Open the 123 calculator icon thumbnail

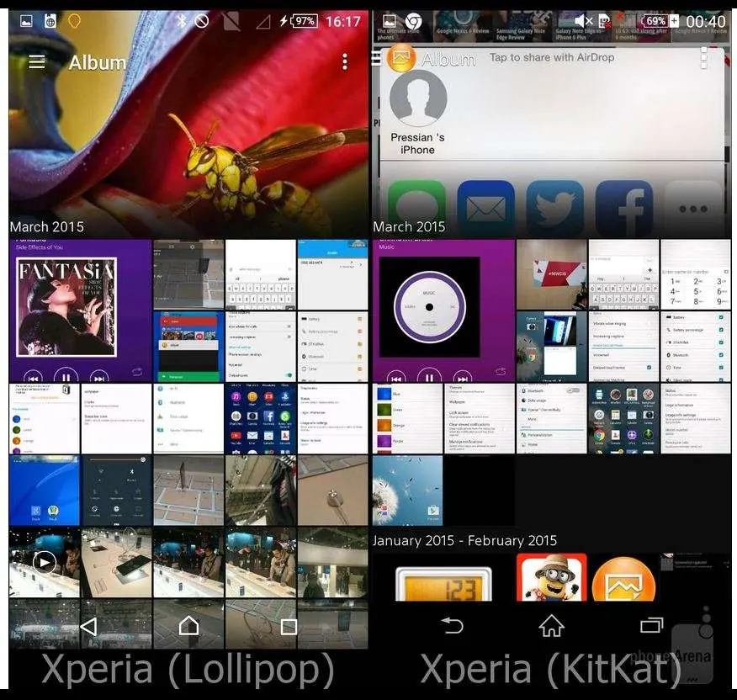[443, 583]
